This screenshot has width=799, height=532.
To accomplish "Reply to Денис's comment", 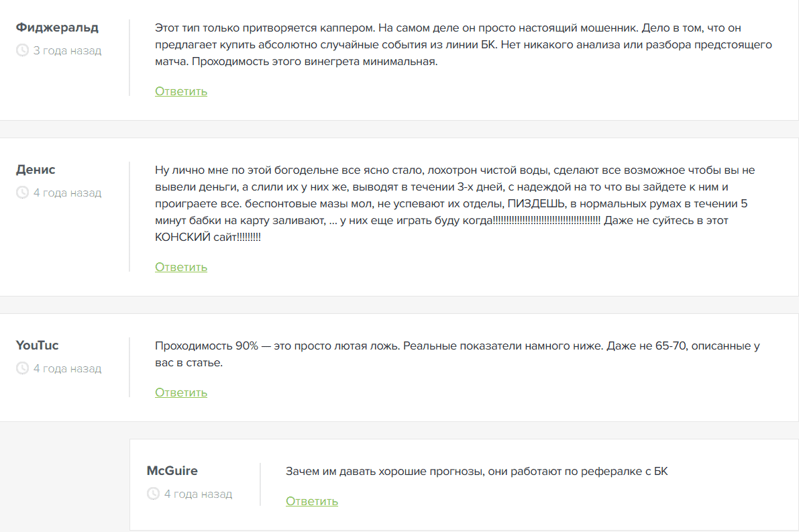I will pyautogui.click(x=181, y=267).
